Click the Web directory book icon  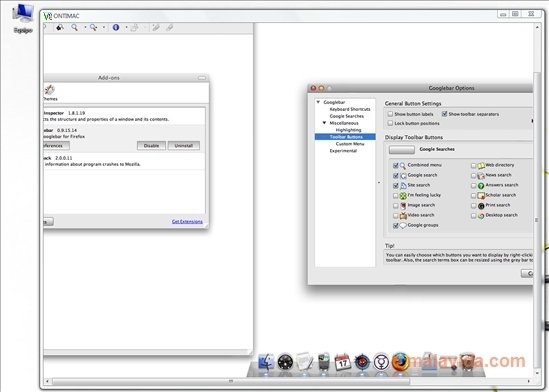click(481, 165)
